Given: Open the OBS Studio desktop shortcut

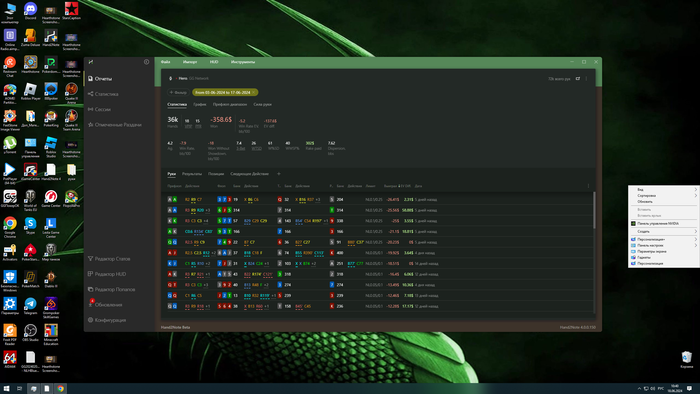Looking at the screenshot, I should 30,332.
